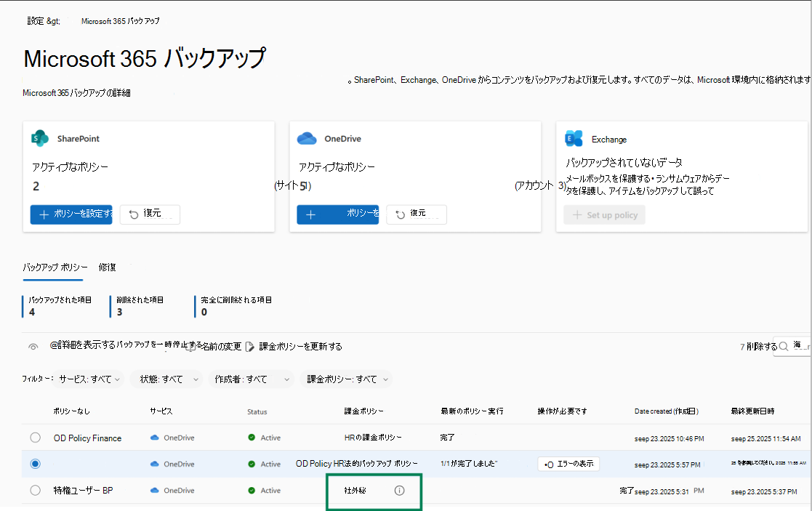This screenshot has width=812, height=511.
Task: Open the 作成者: すべて filter dropdown
Action: coord(252,379)
